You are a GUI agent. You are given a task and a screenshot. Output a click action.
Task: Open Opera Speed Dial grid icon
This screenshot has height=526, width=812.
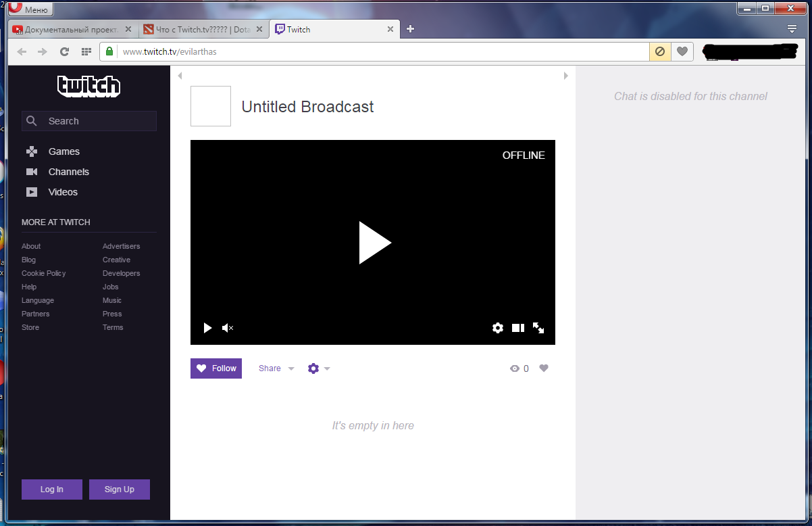click(86, 51)
